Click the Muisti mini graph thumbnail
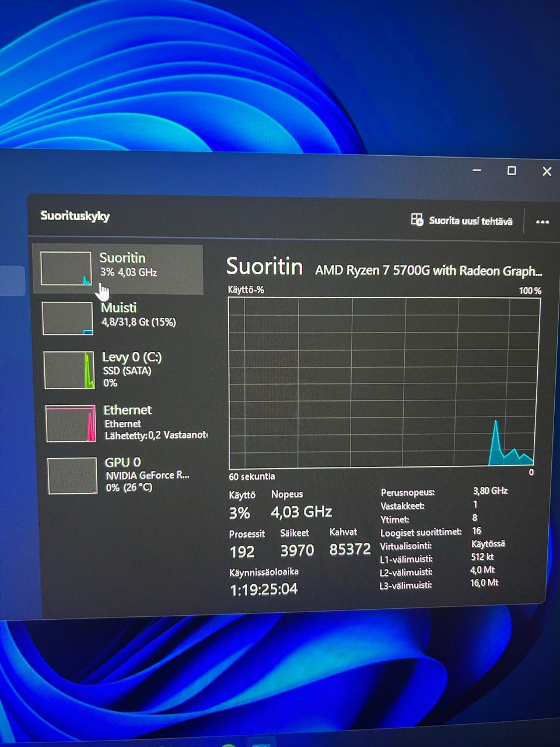 pos(68,318)
